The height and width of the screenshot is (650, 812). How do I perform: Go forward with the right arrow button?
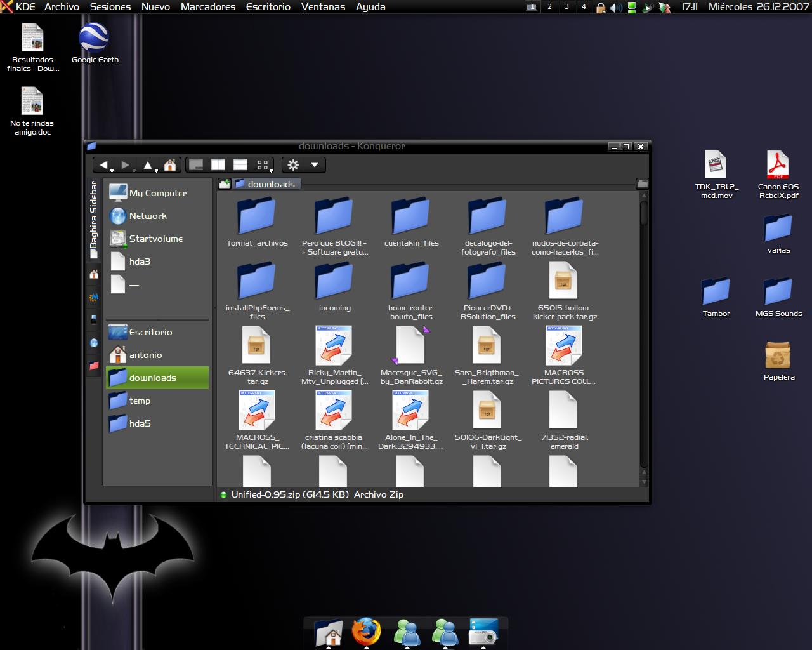(x=125, y=165)
